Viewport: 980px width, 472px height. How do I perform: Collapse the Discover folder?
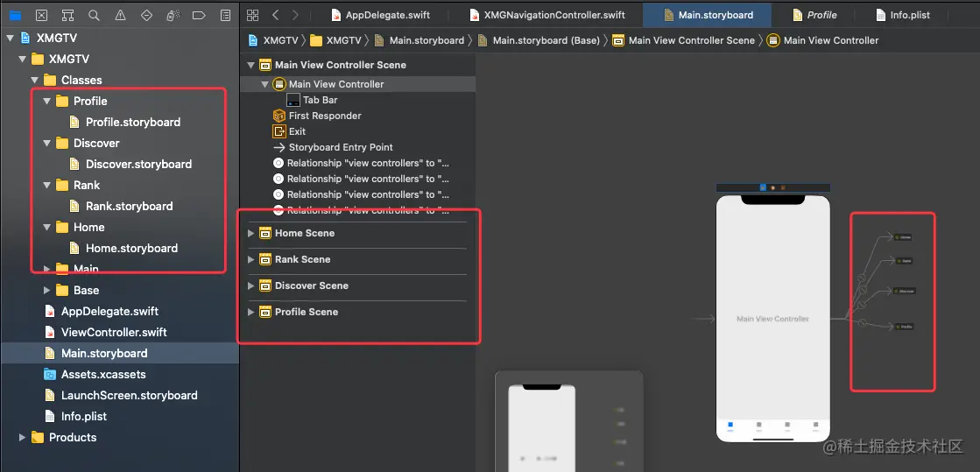47,143
